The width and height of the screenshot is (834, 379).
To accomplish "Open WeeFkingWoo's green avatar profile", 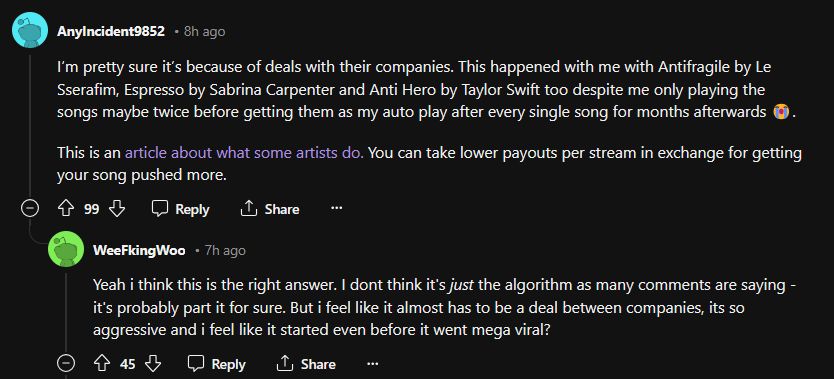I will [x=66, y=249].
